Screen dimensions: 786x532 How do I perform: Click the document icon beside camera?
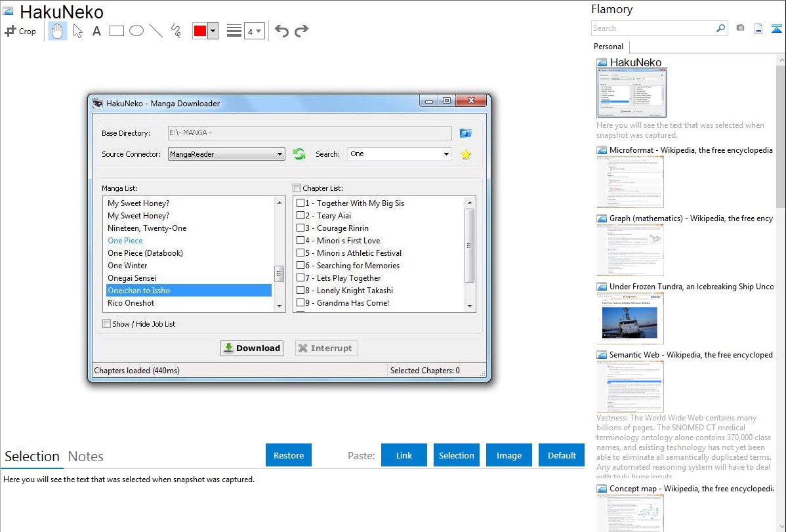[758, 28]
